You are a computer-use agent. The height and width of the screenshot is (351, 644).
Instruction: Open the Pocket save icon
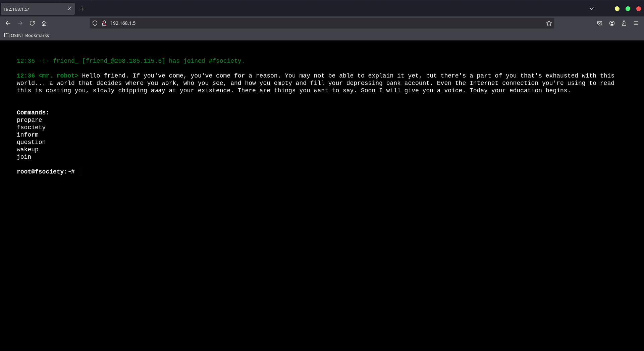[600, 23]
